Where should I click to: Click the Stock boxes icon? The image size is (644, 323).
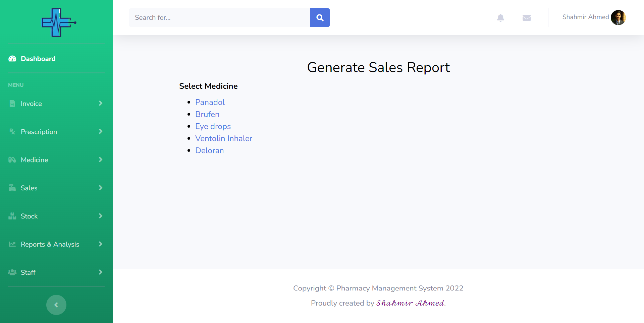point(12,216)
